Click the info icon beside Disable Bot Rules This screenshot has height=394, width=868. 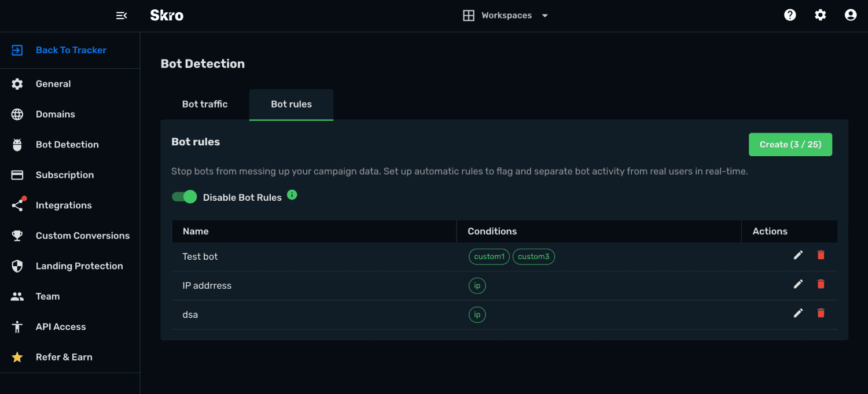[292, 195]
